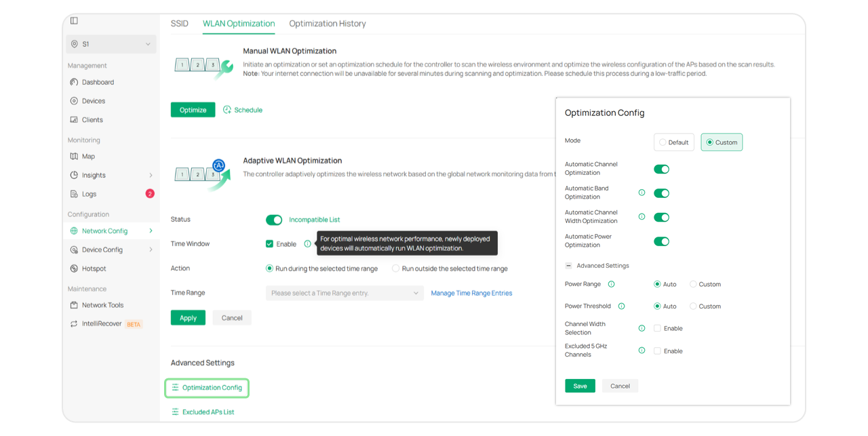
Task: Toggle Automatic Band Optimization switch
Action: pyautogui.click(x=661, y=193)
